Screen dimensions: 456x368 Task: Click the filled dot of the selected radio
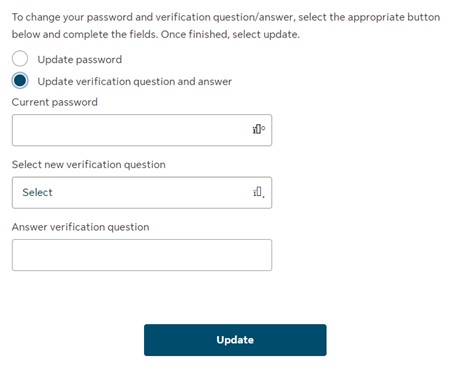coord(20,81)
